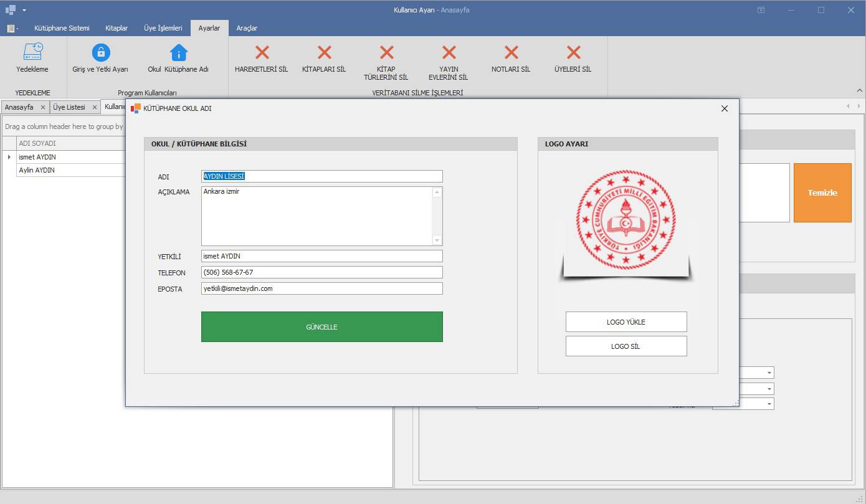Click the TELEFON input field
Image resolution: width=866 pixels, height=504 pixels.
321,272
